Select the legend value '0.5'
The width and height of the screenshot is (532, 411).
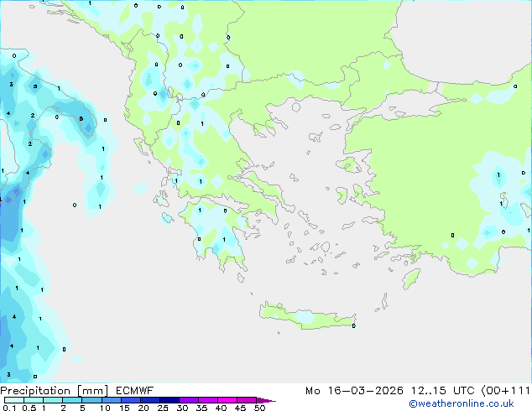coord(29,408)
